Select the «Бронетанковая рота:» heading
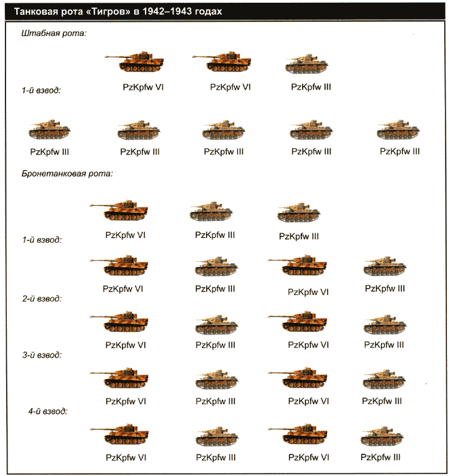 pyautogui.click(x=67, y=173)
